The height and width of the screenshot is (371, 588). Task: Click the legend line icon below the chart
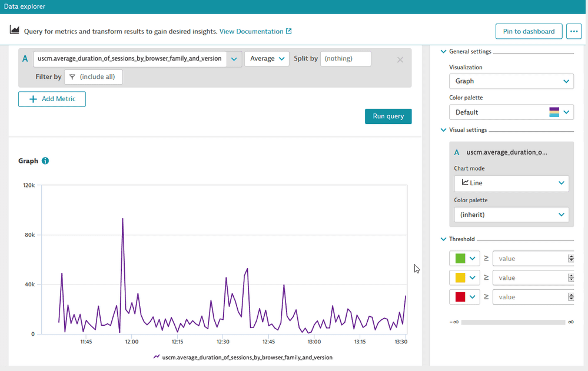[157, 357]
